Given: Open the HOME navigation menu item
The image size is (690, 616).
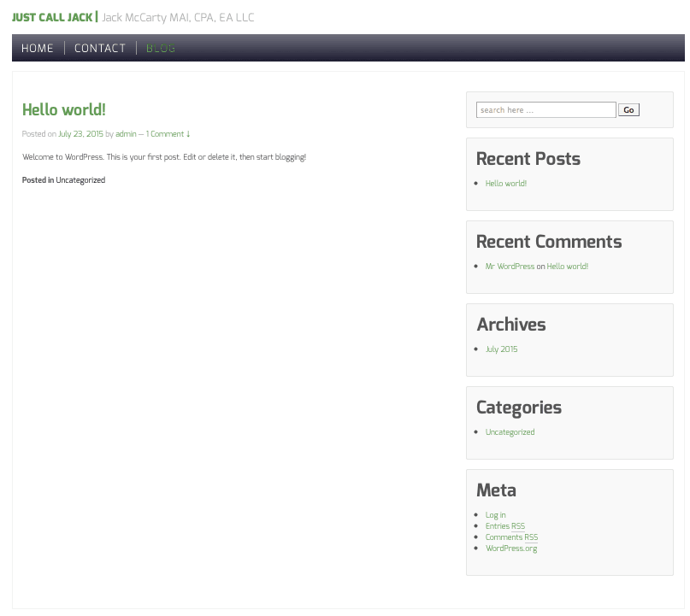Looking at the screenshot, I should [38, 49].
